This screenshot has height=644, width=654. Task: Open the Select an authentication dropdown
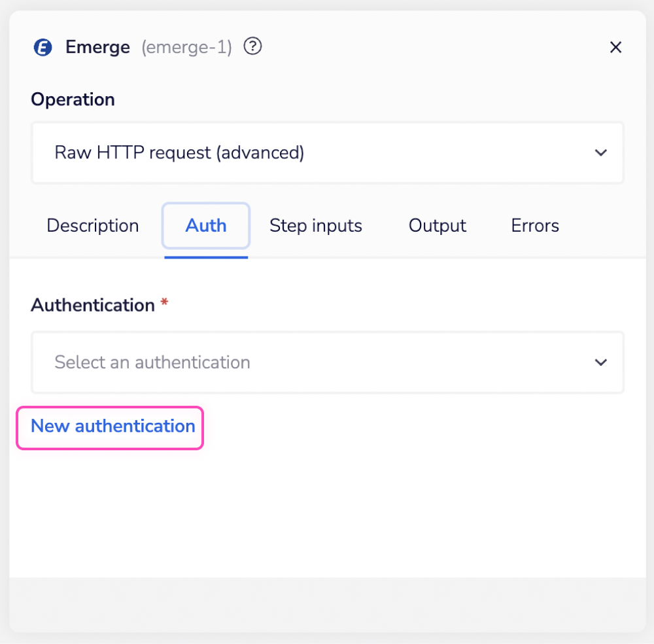[327, 362]
